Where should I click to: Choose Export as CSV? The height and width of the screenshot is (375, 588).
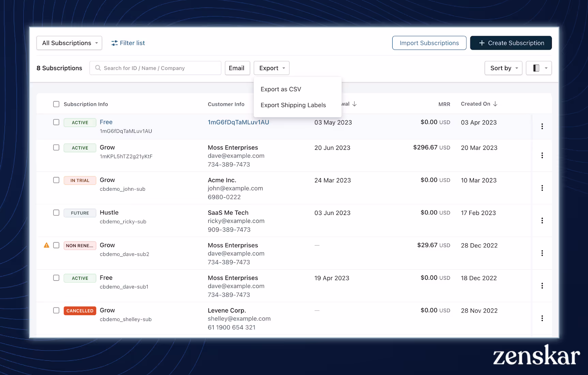281,89
